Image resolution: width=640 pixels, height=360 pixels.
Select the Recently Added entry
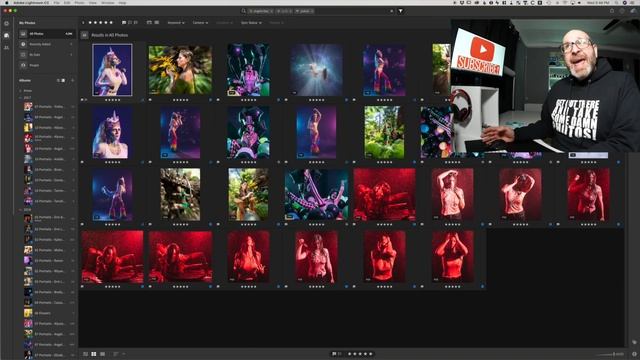coord(47,44)
